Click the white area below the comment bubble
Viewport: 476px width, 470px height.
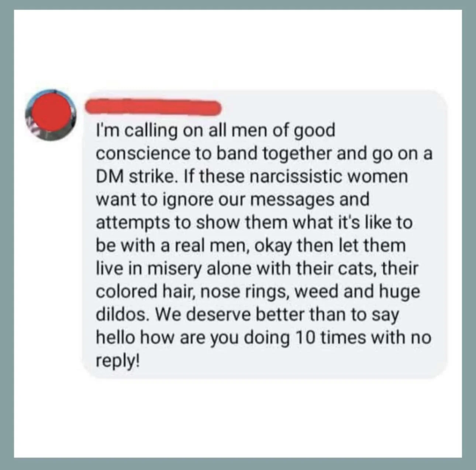click(238, 417)
